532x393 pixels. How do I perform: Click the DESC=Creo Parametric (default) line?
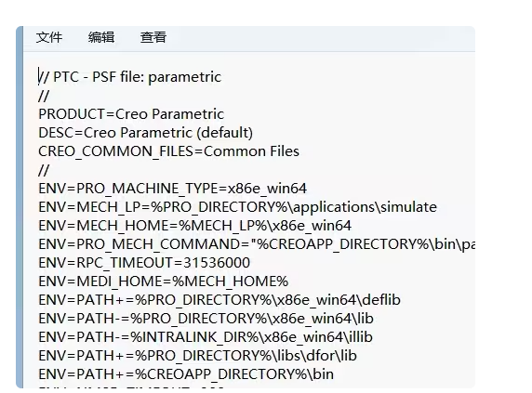click(145, 133)
